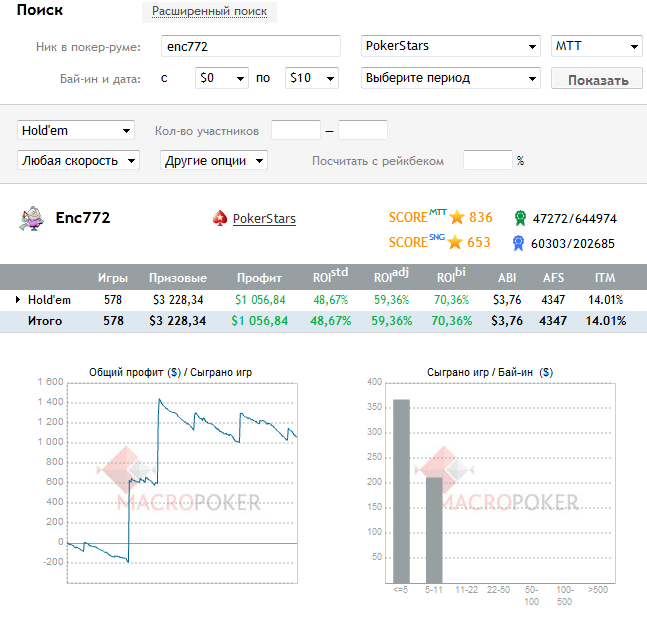The image size is (647, 617).
Task: Click the SCORE SNG value 653
Action: 479,242
